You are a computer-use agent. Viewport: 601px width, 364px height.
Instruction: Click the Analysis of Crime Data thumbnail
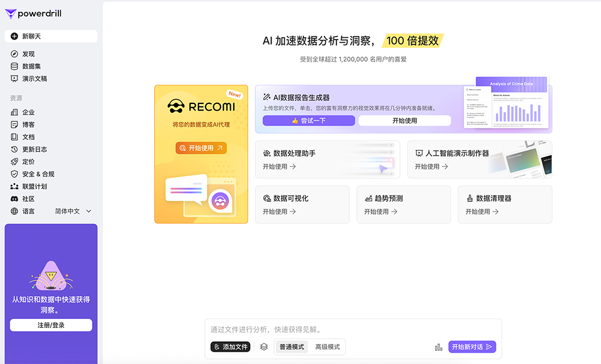(x=506, y=102)
